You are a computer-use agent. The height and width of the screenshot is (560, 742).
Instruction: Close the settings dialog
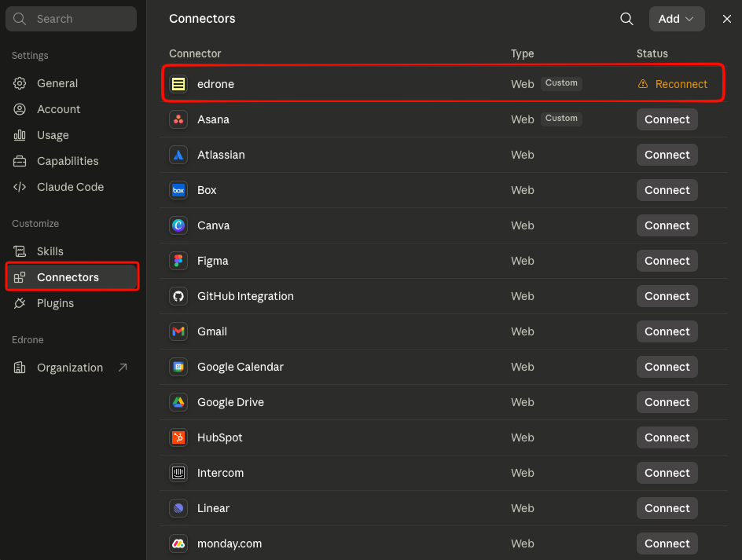tap(727, 19)
